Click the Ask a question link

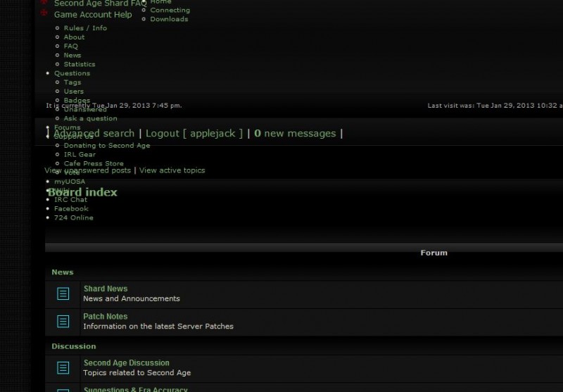click(x=90, y=118)
